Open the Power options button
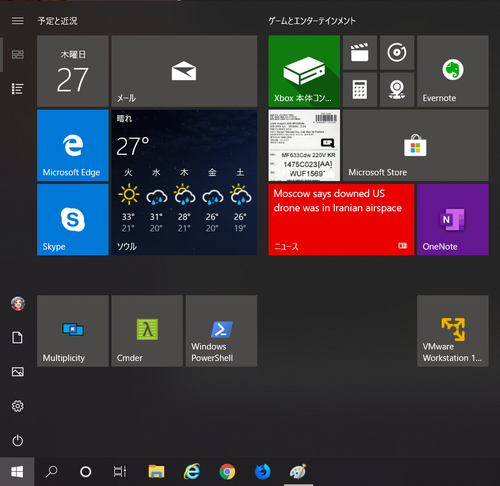 (18, 440)
